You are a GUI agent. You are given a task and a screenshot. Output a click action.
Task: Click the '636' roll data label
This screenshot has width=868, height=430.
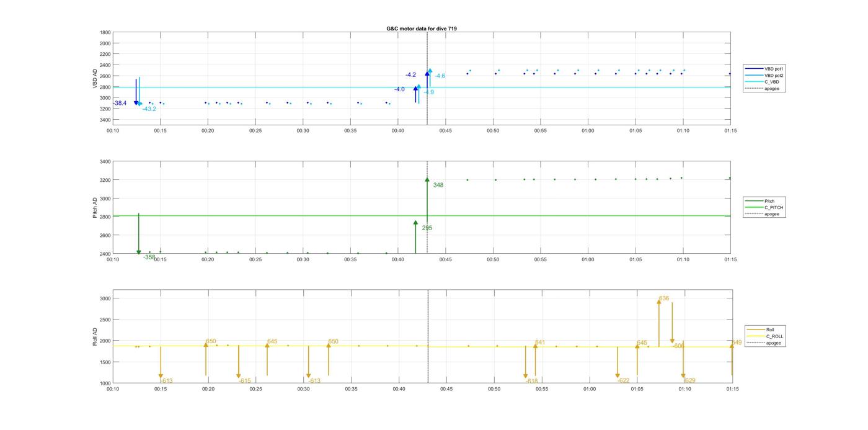[x=664, y=298]
